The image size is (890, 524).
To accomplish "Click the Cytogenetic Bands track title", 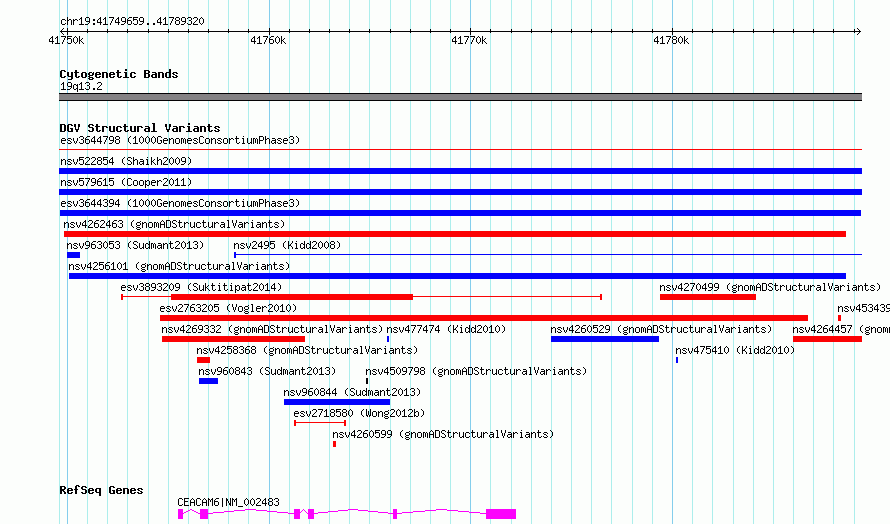I will pos(119,74).
